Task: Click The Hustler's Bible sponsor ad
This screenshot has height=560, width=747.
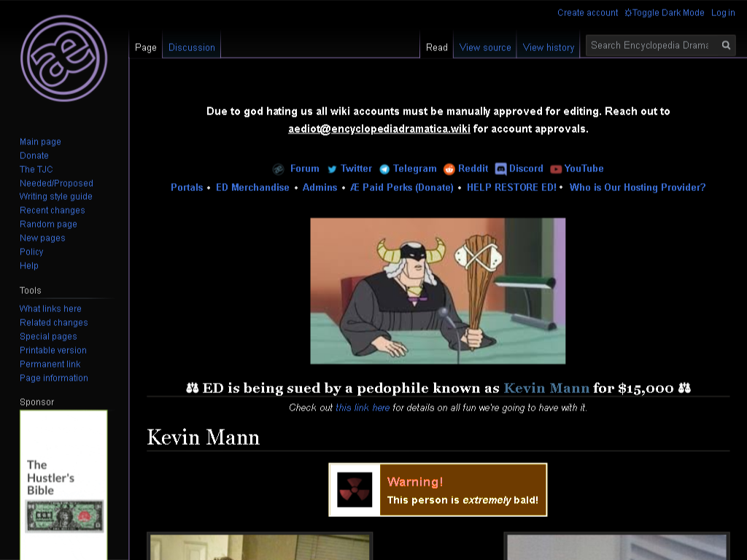Action: (64, 485)
